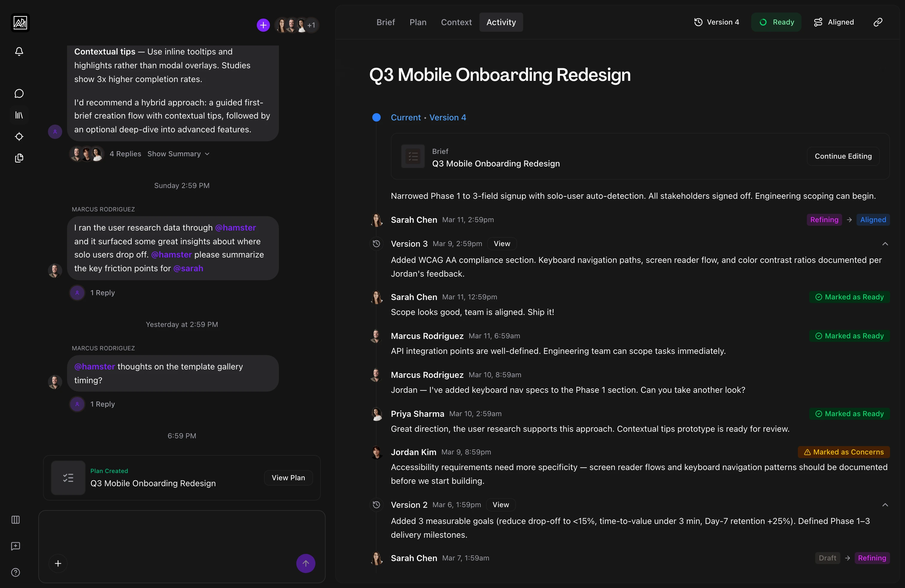The height and width of the screenshot is (588, 905).
Task: Switch to the Brief tab
Action: pyautogui.click(x=385, y=22)
